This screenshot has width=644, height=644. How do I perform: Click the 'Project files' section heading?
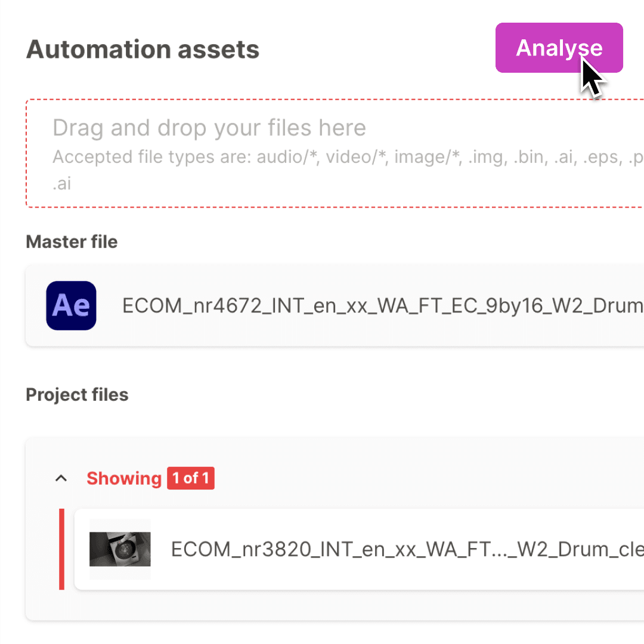coord(77,394)
